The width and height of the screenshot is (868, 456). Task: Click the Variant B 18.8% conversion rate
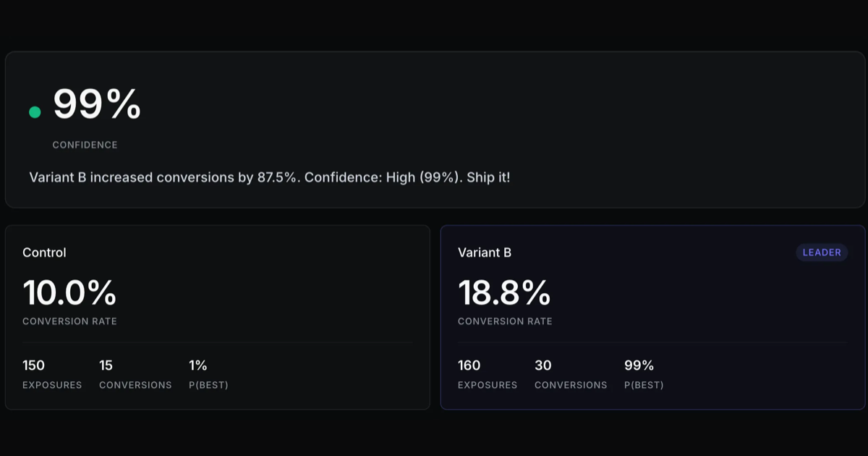click(504, 292)
